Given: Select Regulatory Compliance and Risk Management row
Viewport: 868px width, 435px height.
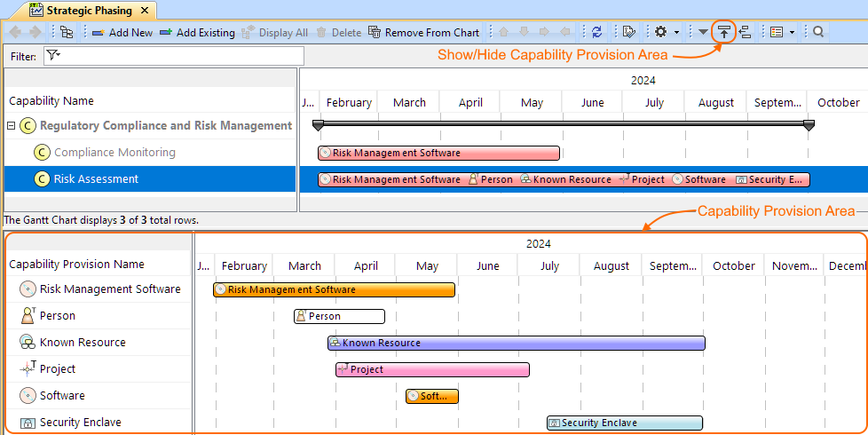Looking at the screenshot, I should point(150,126).
